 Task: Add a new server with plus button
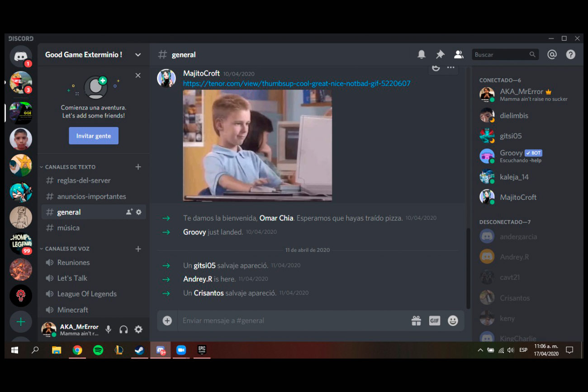21,322
